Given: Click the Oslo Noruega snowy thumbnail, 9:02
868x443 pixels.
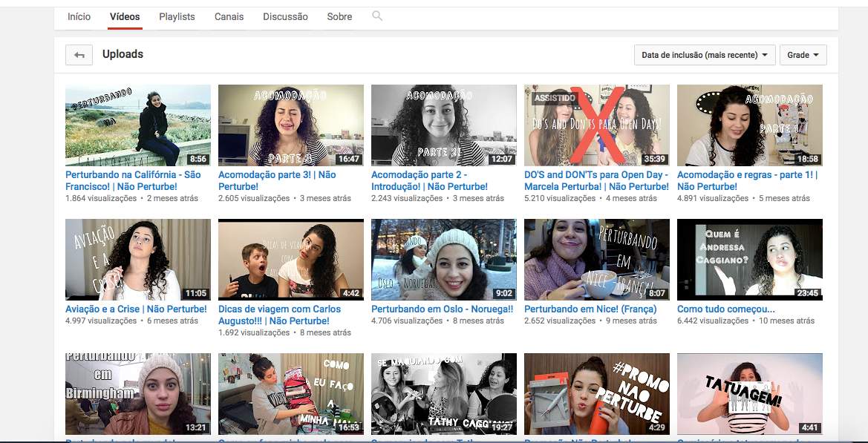Looking at the screenshot, I should (x=443, y=260).
